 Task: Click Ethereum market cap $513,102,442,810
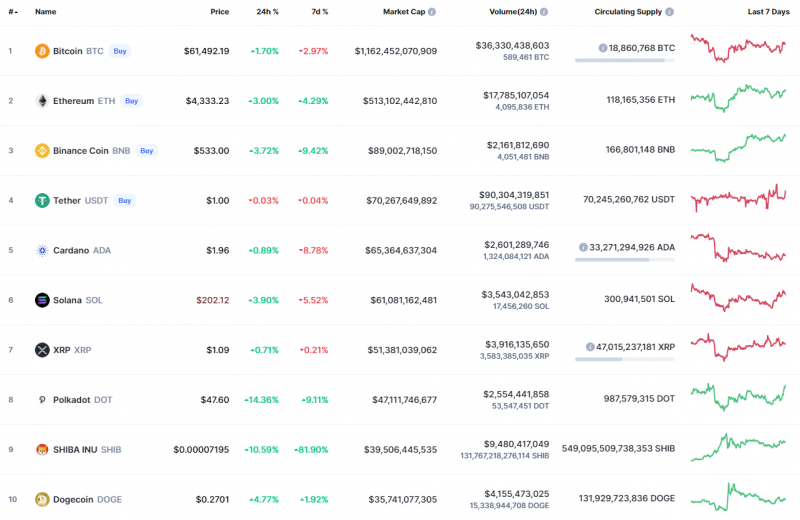click(x=400, y=101)
